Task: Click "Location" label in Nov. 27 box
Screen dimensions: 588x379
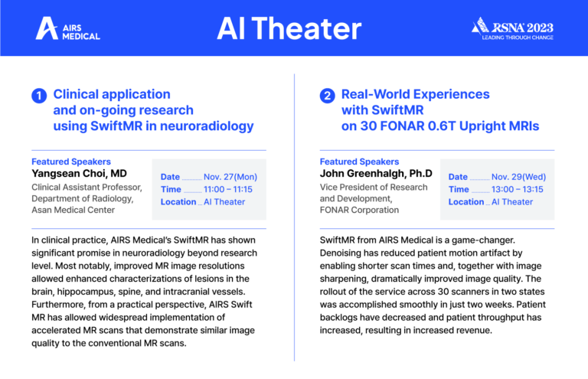Action: 178,201
